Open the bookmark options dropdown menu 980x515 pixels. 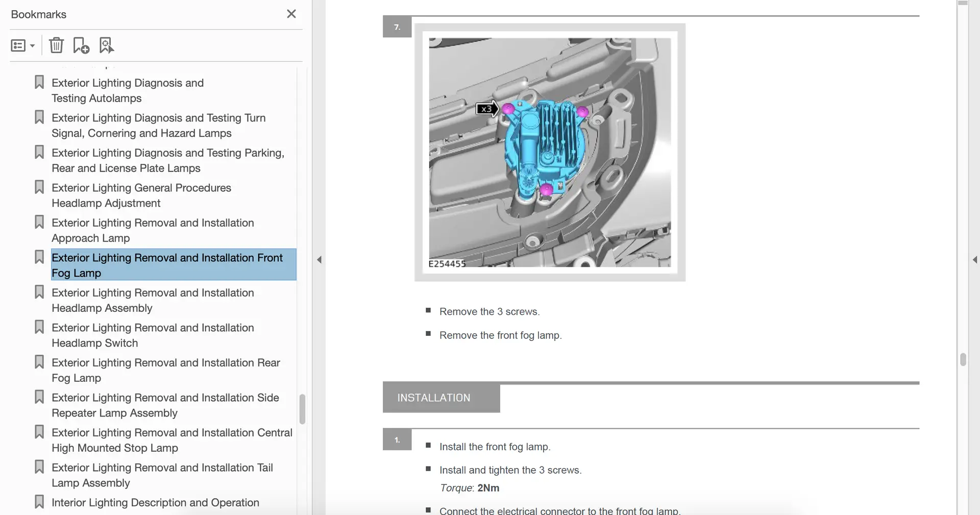[23, 45]
